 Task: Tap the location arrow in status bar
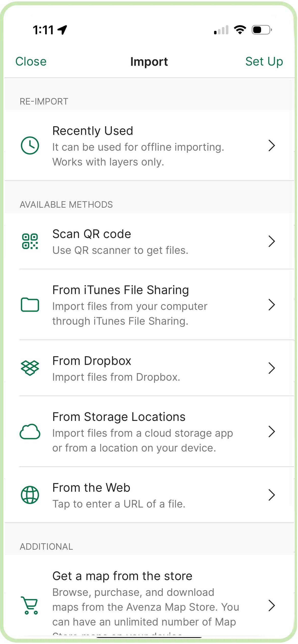[62, 30]
